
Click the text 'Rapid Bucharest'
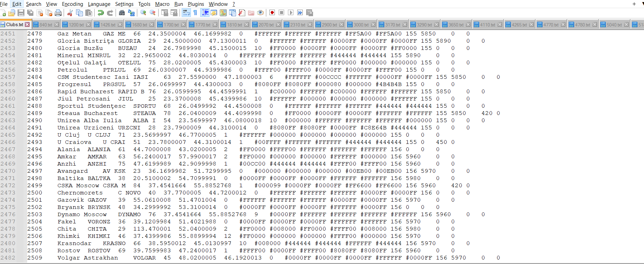(86, 92)
